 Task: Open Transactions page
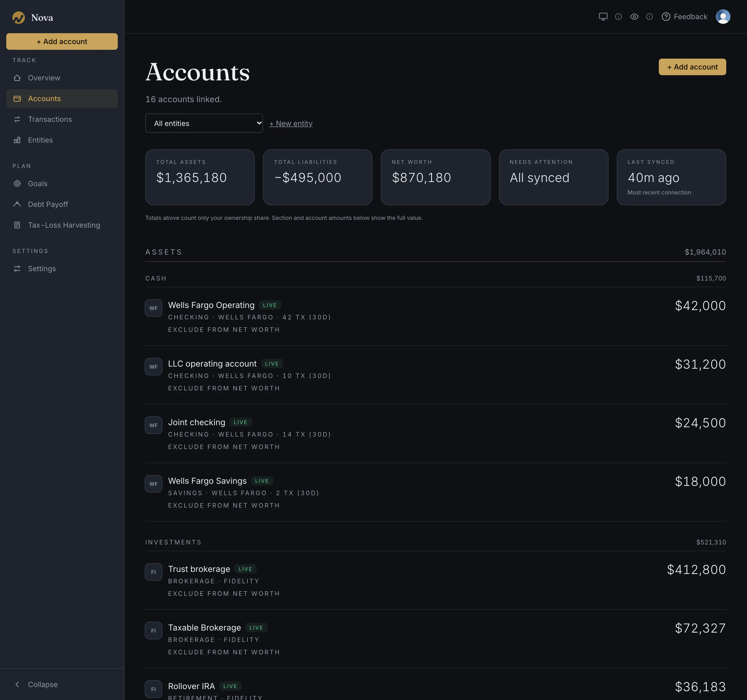coord(62,119)
